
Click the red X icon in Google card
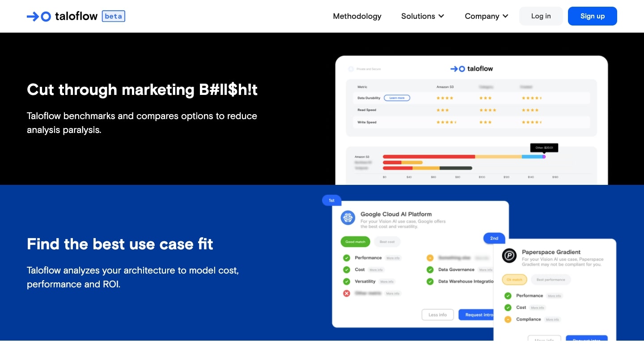coord(347,294)
